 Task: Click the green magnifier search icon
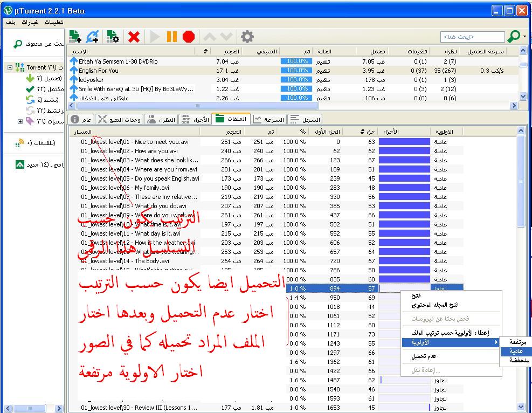[514, 37]
